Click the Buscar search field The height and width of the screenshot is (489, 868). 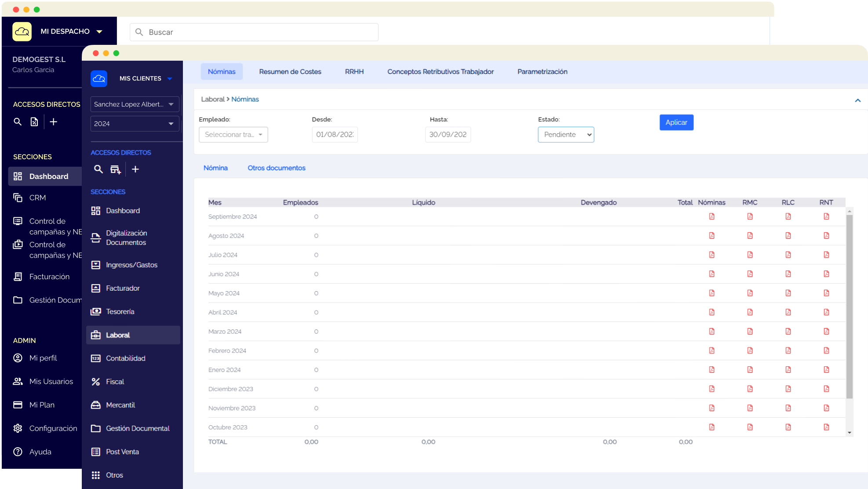(254, 32)
